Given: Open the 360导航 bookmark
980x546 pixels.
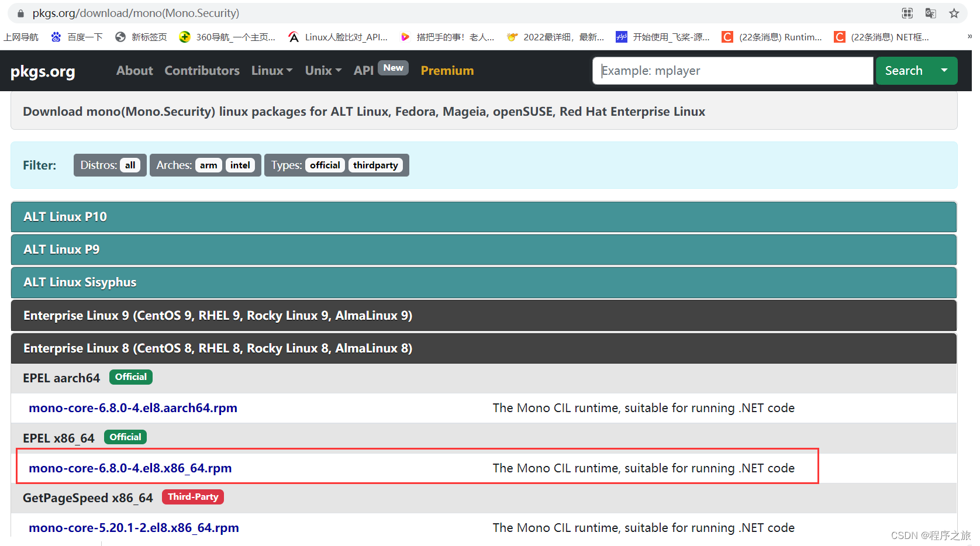Looking at the screenshot, I should (227, 37).
